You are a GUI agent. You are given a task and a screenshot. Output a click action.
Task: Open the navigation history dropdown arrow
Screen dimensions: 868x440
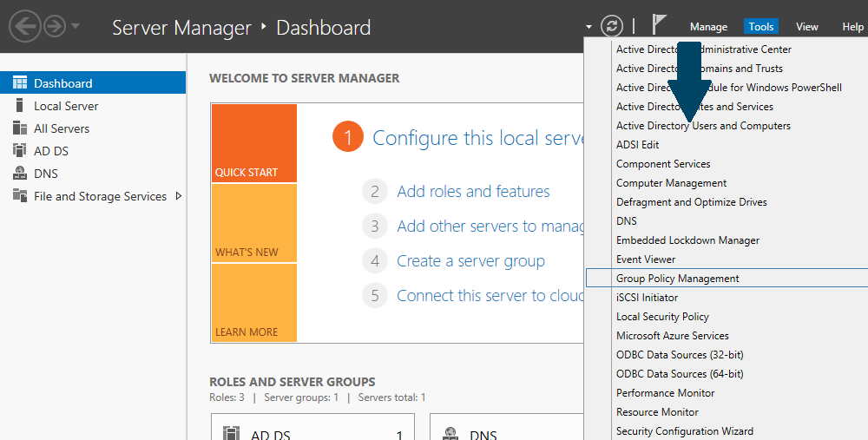click(76, 26)
